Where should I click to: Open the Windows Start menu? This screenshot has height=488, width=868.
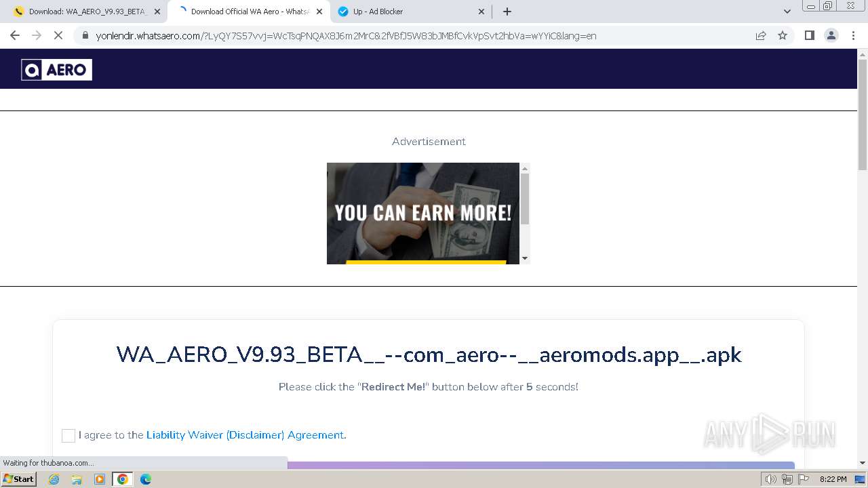18,479
